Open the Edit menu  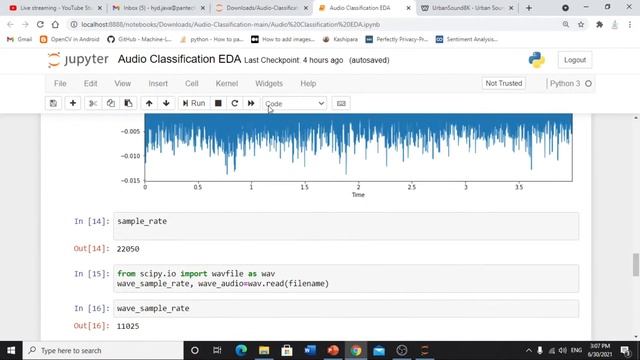[90, 83]
